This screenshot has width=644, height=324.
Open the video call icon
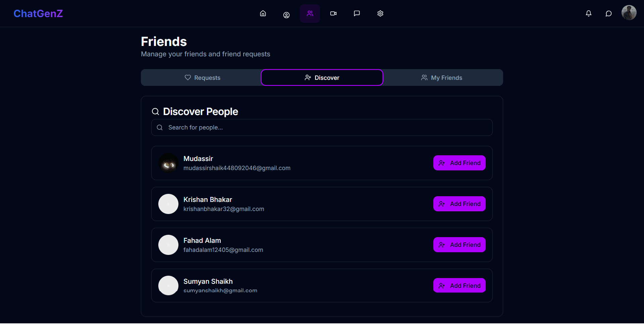click(x=333, y=13)
